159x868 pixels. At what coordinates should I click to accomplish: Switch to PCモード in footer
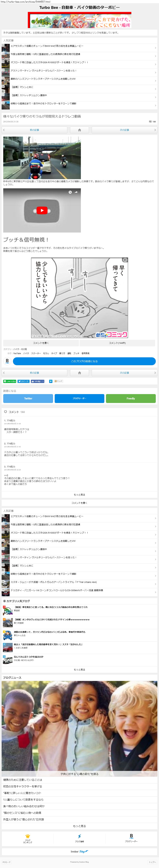pyautogui.click(x=6, y=862)
